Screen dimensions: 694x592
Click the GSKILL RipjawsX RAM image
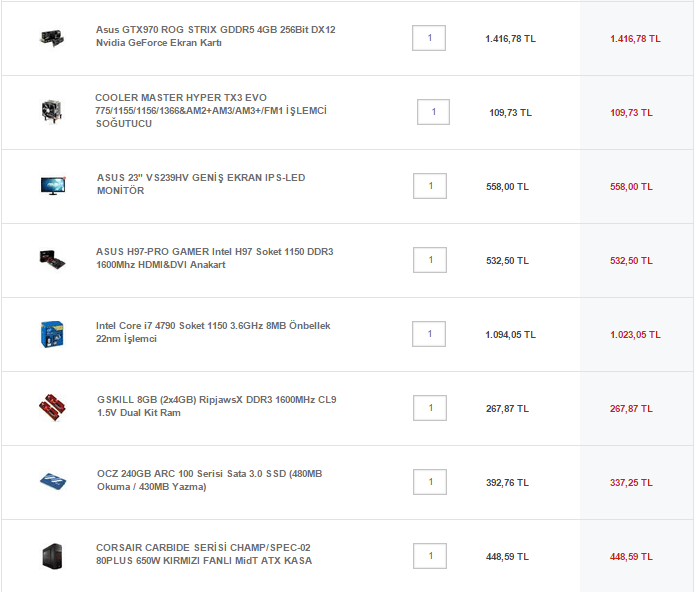[x=52, y=407]
